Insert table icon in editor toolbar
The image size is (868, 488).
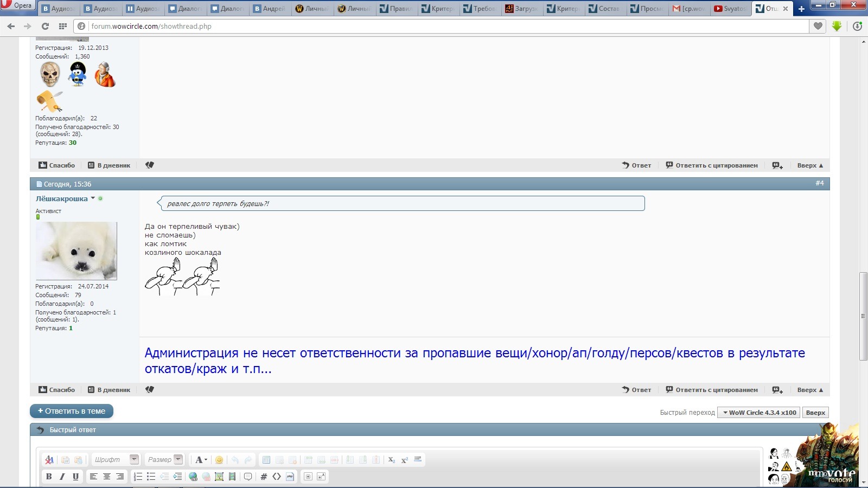click(x=266, y=460)
